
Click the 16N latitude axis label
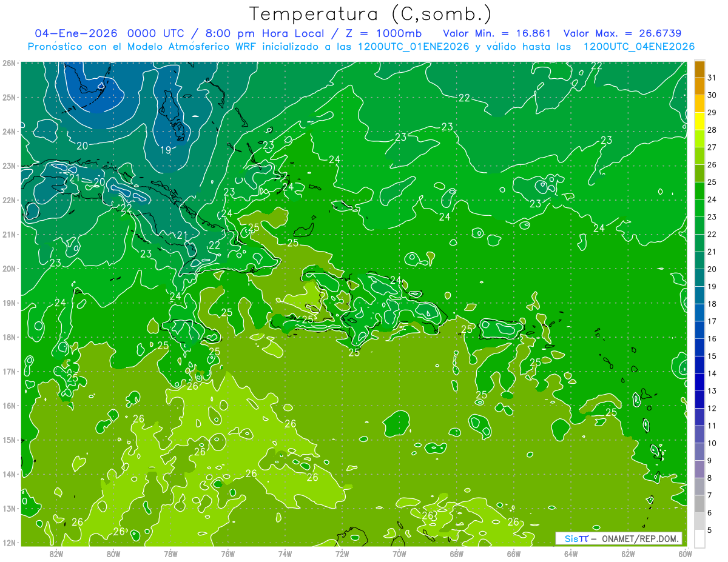click(9, 406)
